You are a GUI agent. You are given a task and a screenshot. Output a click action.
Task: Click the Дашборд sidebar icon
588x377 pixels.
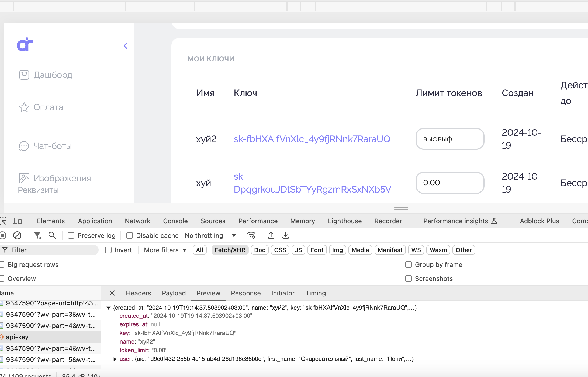click(24, 75)
